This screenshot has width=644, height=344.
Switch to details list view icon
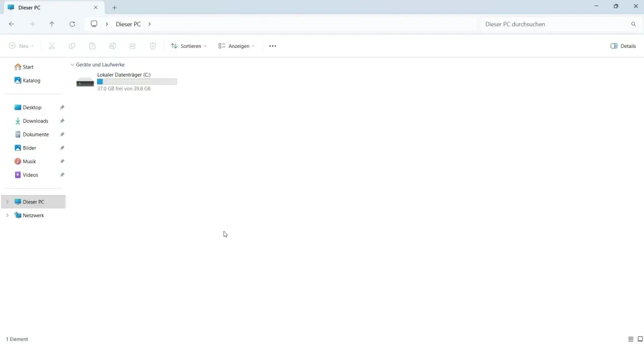pos(631,339)
